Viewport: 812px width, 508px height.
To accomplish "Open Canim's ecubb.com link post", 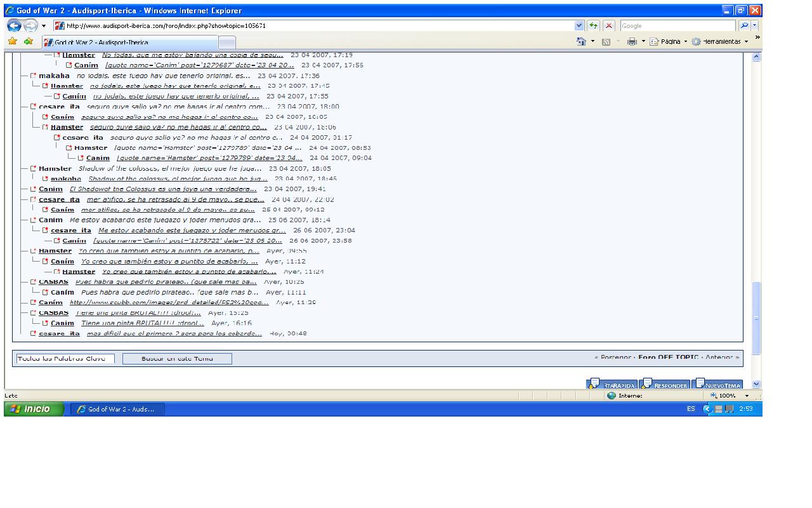I will click(x=169, y=302).
